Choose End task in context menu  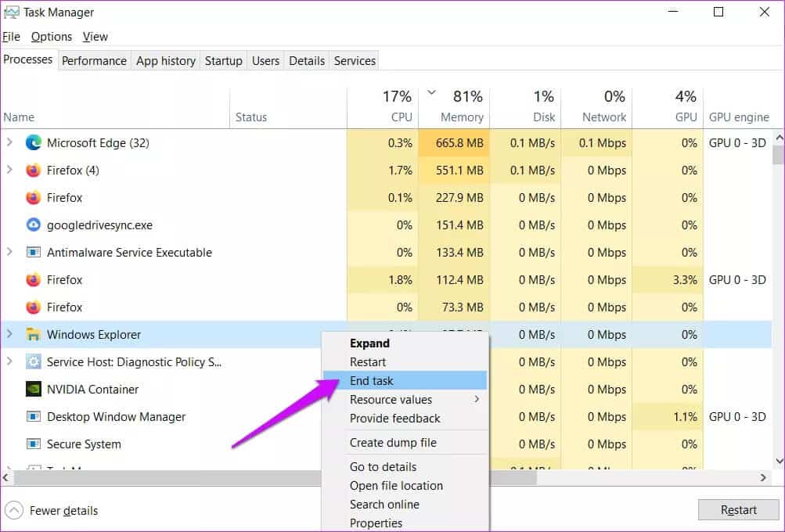click(405, 380)
